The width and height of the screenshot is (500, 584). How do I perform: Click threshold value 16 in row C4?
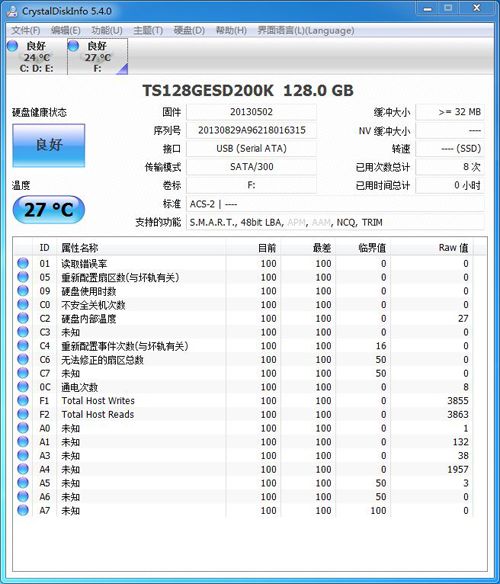click(381, 346)
